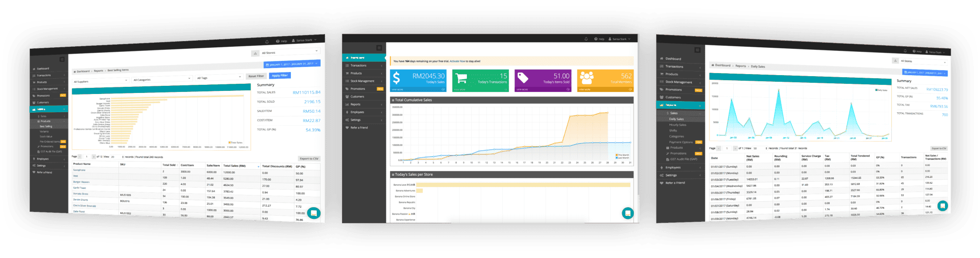This screenshot has width=980, height=258.
Task: Click Dashboard home icon in Daily Sales sidebar
Action: coord(661,58)
